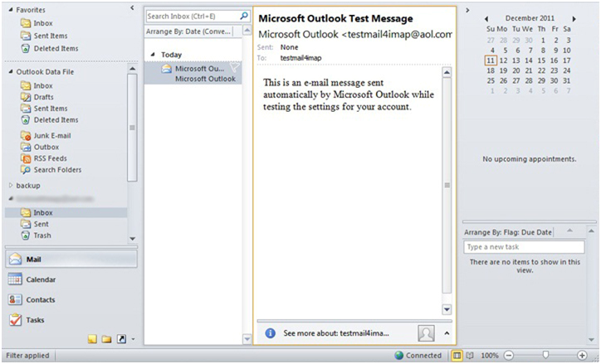Go to next month in calendar
601x364 pixels.
point(574,19)
